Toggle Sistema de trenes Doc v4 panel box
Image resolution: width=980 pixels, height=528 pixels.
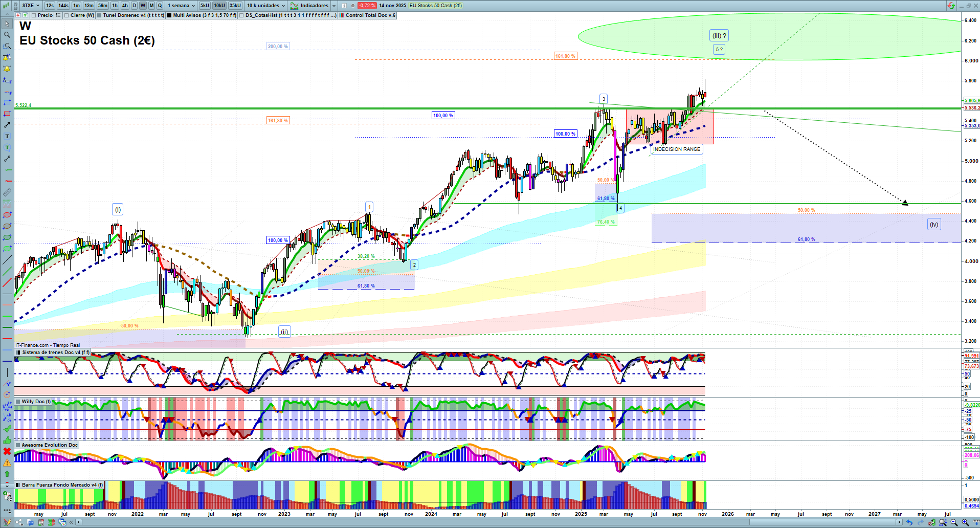click(x=18, y=353)
